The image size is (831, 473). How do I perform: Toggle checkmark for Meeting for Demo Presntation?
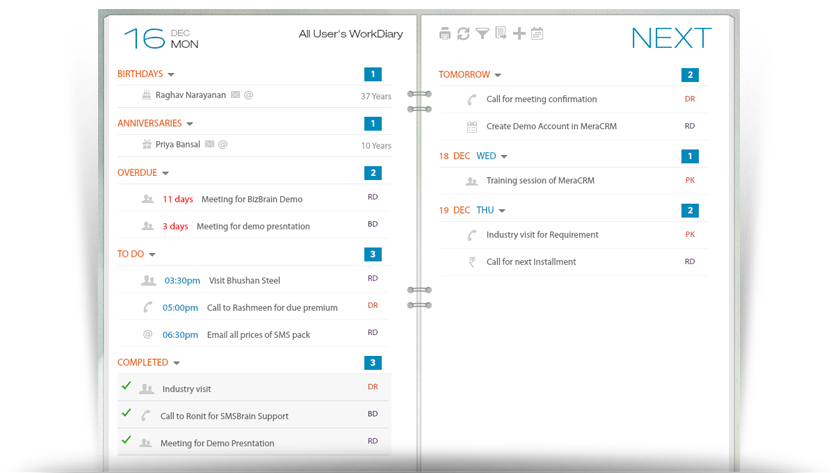126,440
